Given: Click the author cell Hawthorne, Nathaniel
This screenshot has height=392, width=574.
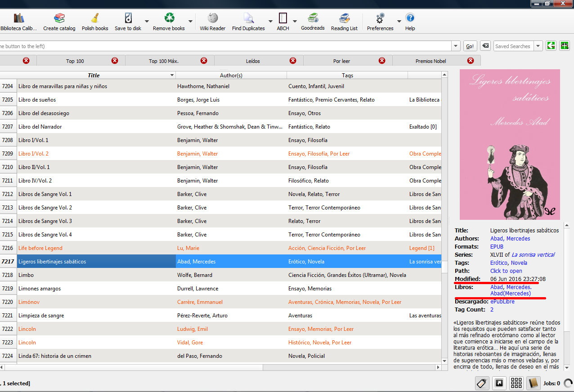Looking at the screenshot, I should (x=231, y=86).
